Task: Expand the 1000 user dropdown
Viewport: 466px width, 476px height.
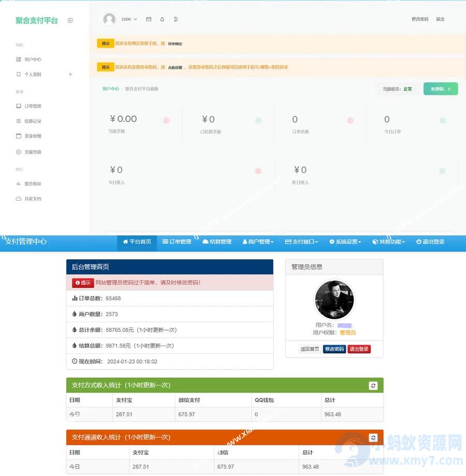Action: point(129,19)
